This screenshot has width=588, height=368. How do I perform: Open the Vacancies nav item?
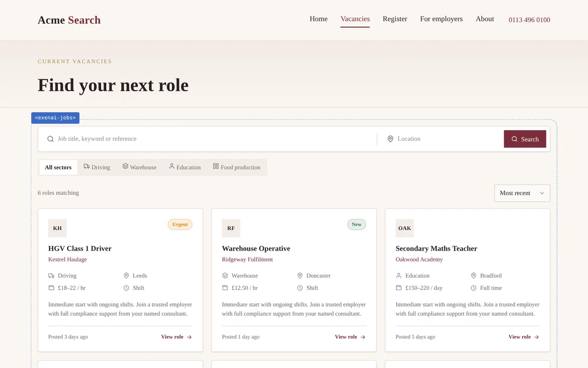(x=355, y=19)
